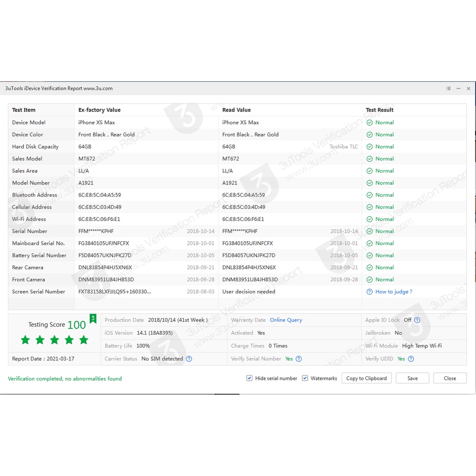This screenshot has width=476, height=476.
Task: Save the verification report
Action: tap(412, 378)
